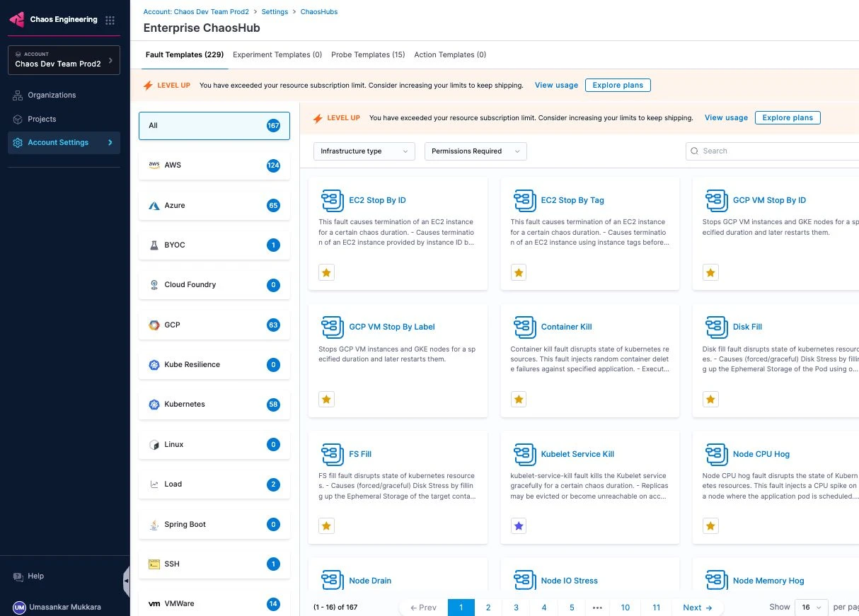Screen dimensions: 859x616
Task: Click the inner banner View usage link
Action: (x=726, y=117)
